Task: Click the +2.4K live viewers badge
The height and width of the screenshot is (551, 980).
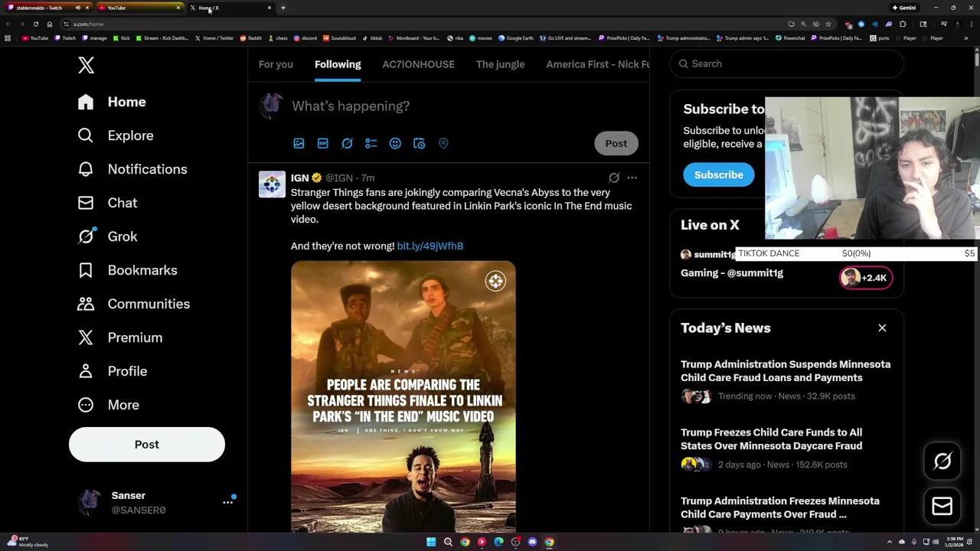Action: click(x=866, y=278)
